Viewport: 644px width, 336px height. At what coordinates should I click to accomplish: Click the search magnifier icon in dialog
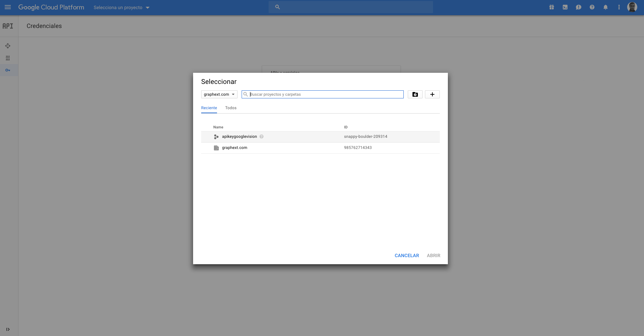(x=246, y=94)
